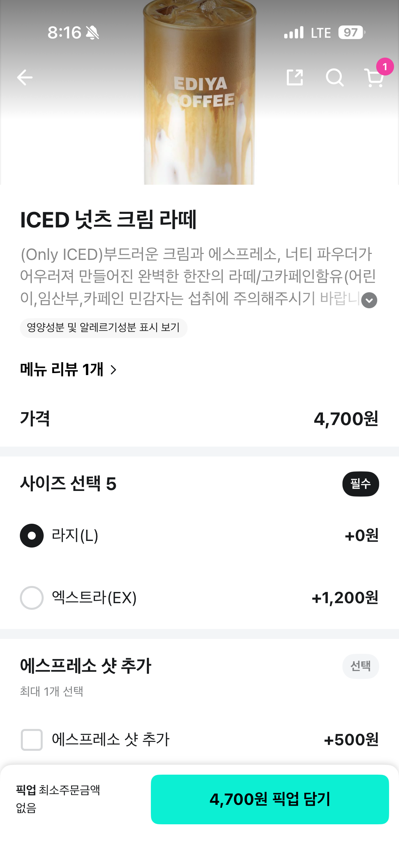Click the chevron next to 메뉴 리뷰
Image resolution: width=399 pixels, height=868 pixels.
[113, 370]
